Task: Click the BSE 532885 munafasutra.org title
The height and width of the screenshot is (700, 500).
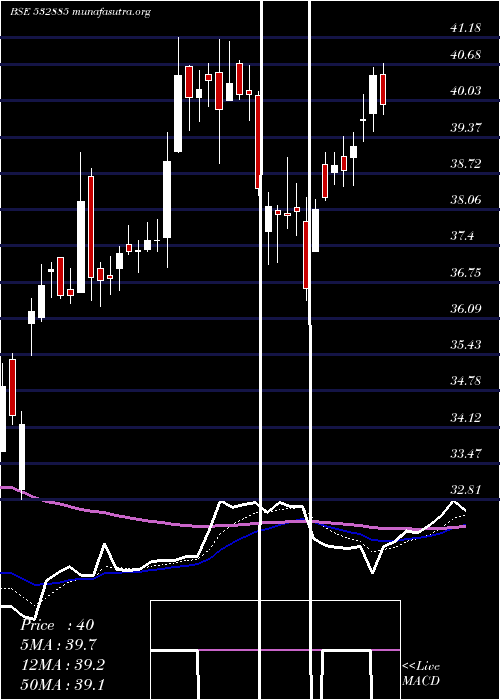Action: [80, 12]
